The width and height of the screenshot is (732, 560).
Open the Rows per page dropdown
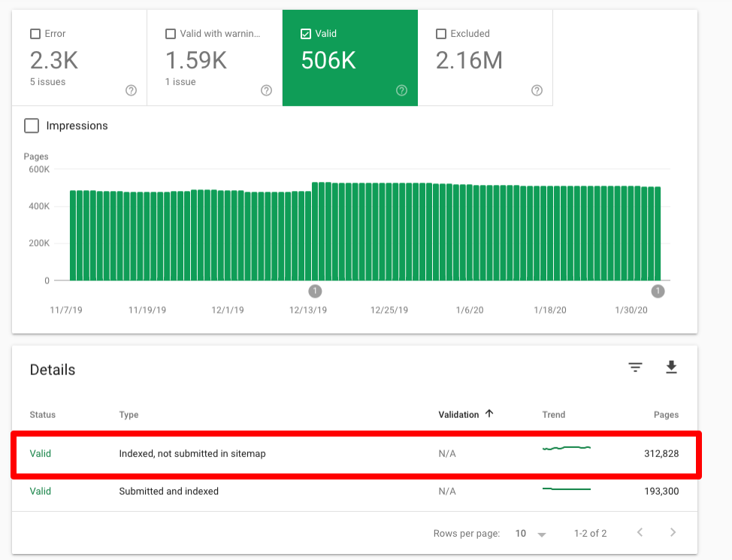pos(531,534)
